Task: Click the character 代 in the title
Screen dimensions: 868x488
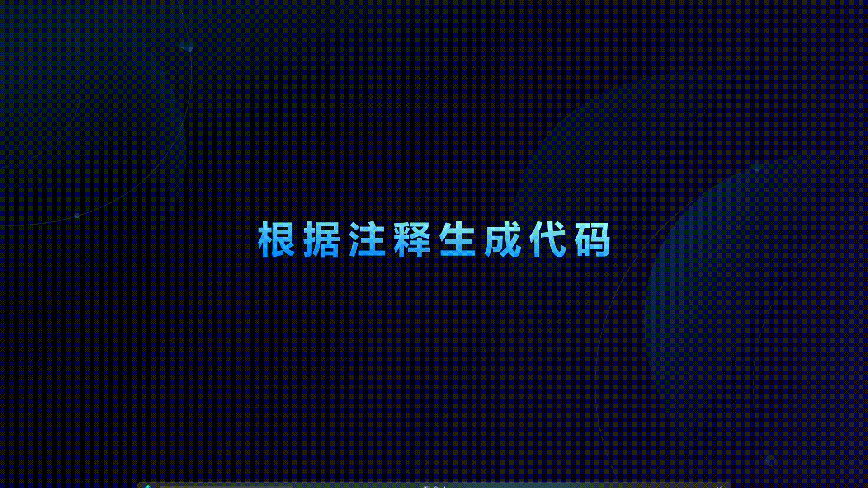Action: click(547, 239)
